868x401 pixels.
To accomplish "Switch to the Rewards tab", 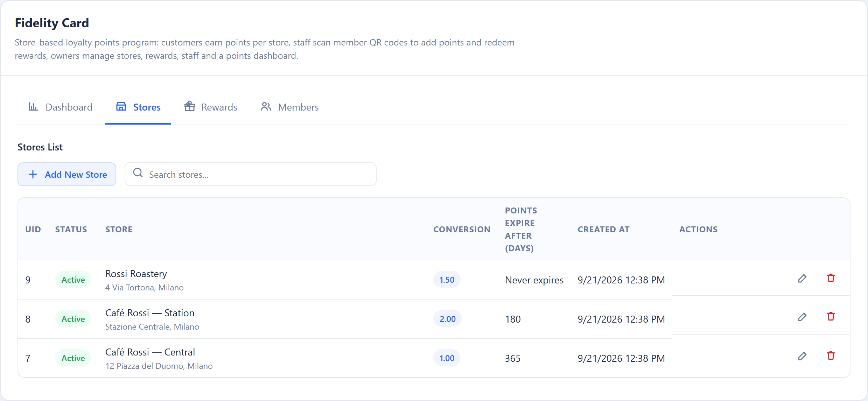I will point(211,107).
